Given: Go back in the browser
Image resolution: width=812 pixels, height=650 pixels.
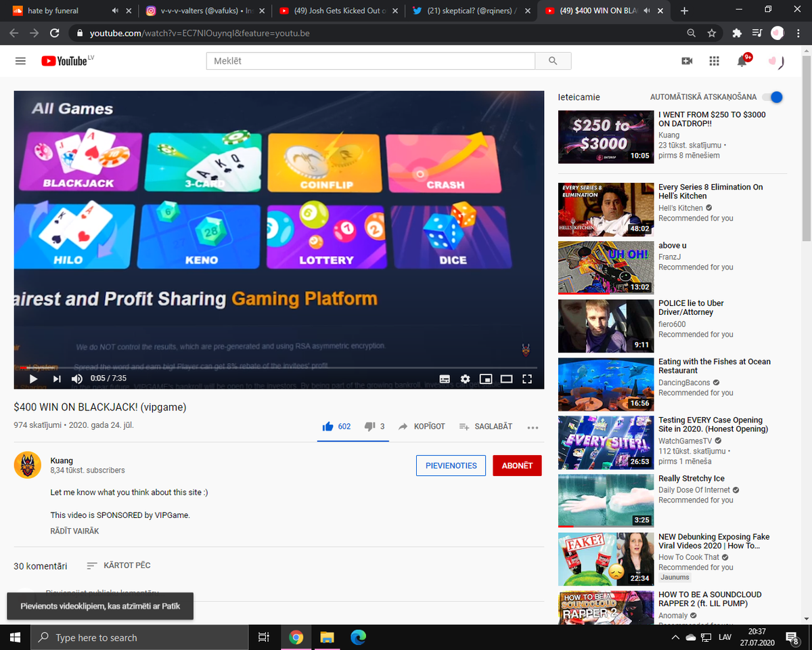Looking at the screenshot, I should click(15, 32).
